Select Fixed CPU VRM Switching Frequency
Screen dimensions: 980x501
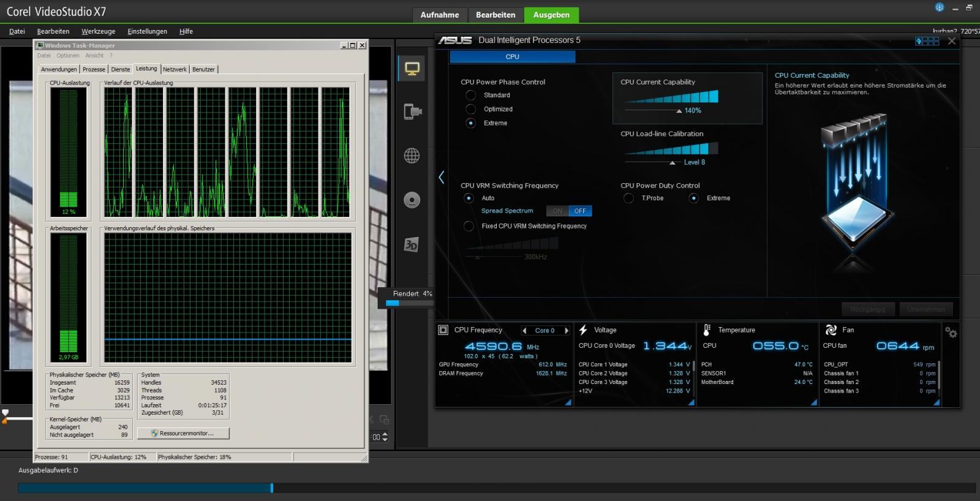(x=469, y=226)
